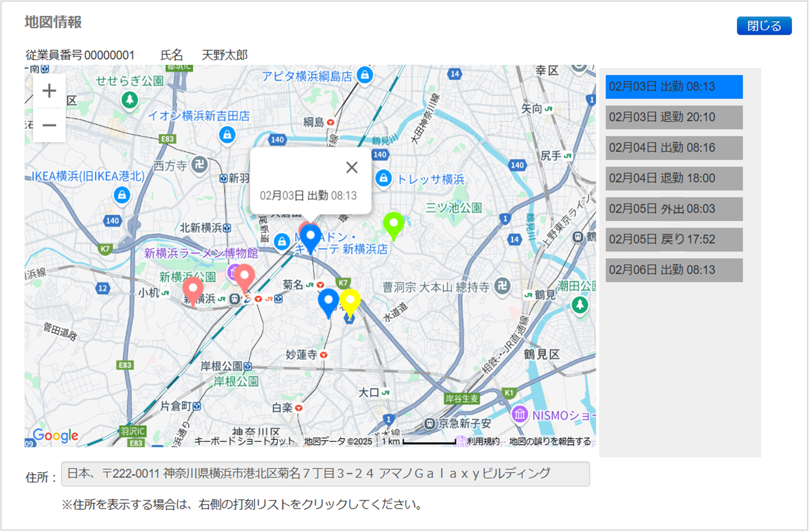This screenshot has width=812, height=531.
Task: Zoom out on the map
Action: click(49, 125)
